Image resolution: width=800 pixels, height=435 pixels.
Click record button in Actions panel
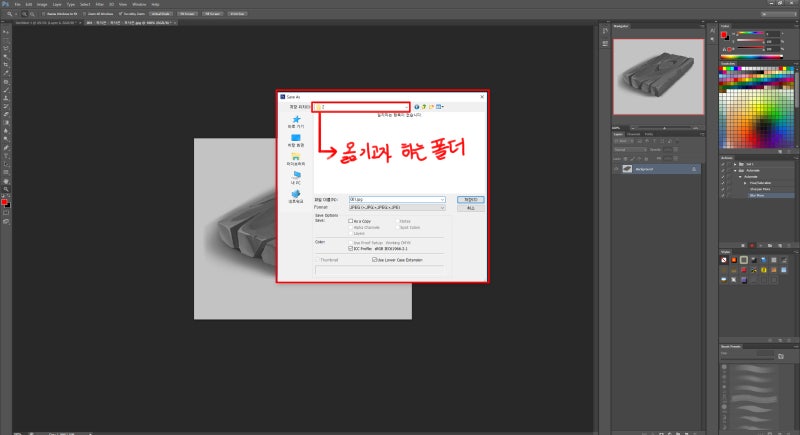(752, 245)
